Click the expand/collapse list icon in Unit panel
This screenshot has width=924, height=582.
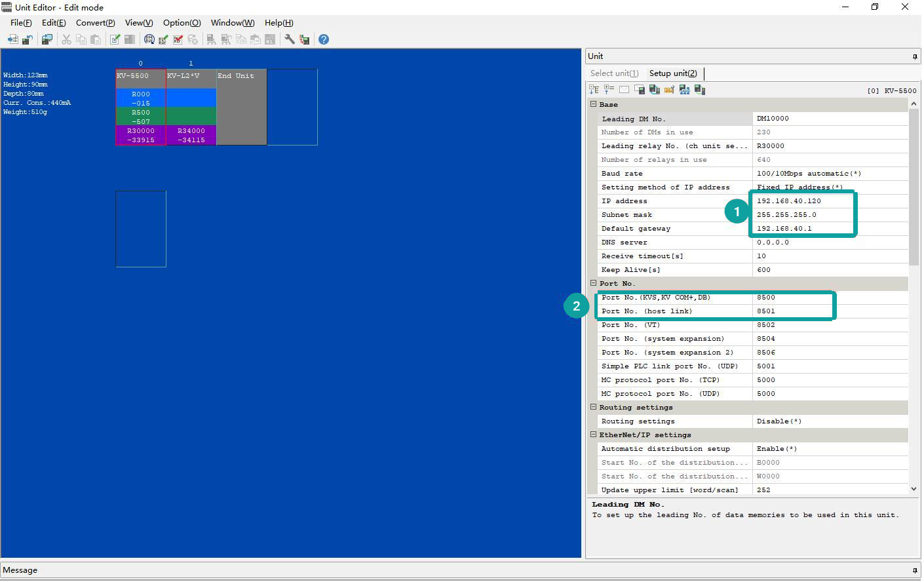609,90
